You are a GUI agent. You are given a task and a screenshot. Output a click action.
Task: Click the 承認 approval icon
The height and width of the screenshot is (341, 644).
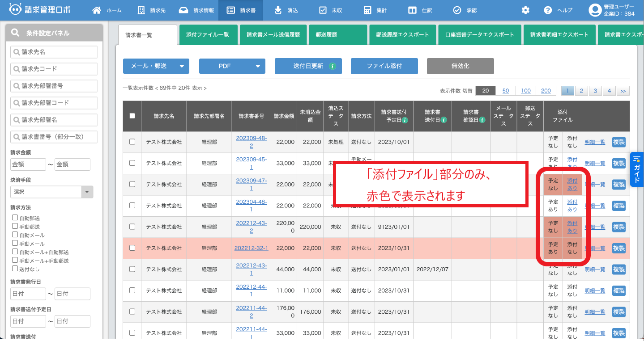click(x=458, y=9)
